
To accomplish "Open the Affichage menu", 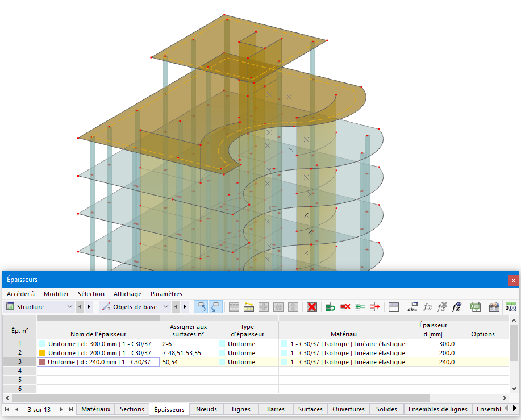I will pos(127,294).
